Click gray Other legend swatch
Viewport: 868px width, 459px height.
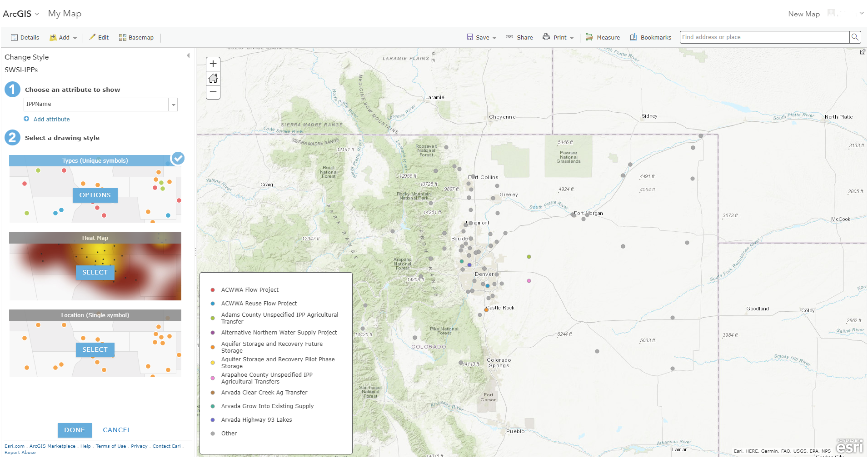(x=213, y=434)
